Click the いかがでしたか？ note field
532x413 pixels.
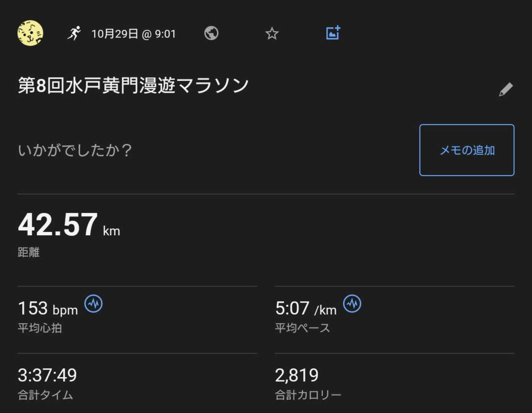click(x=75, y=150)
